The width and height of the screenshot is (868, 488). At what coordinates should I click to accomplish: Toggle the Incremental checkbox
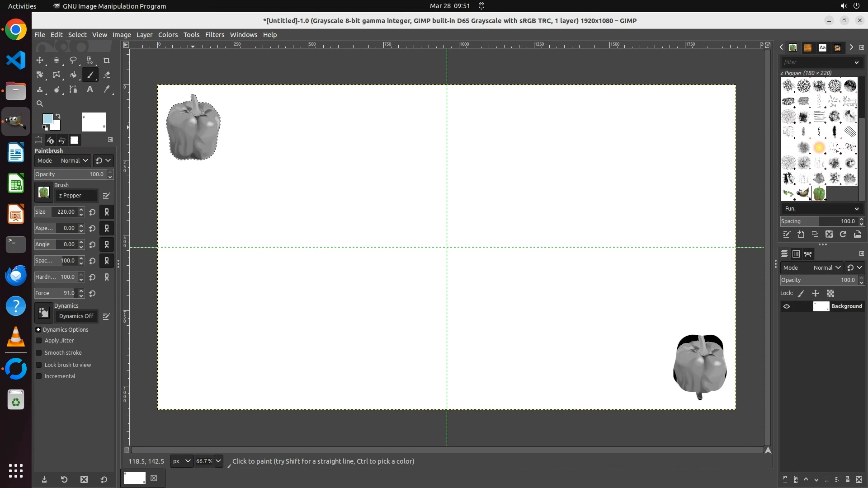point(39,376)
